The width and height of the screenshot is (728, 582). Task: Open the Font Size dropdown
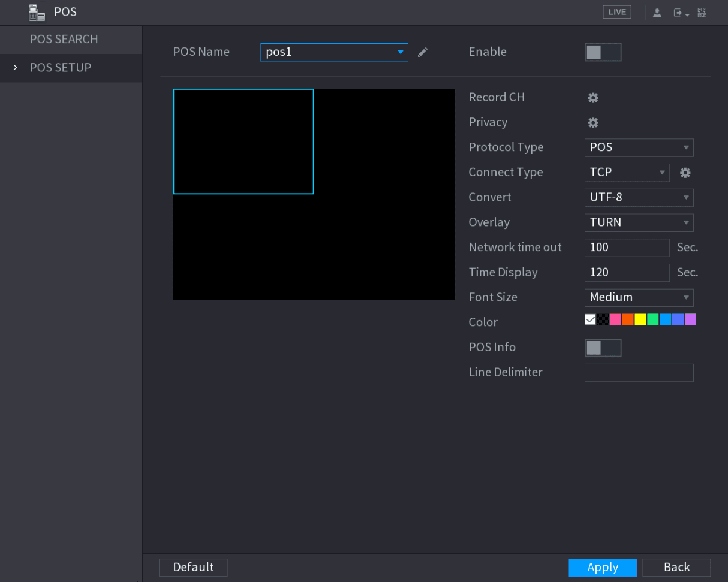coord(639,297)
